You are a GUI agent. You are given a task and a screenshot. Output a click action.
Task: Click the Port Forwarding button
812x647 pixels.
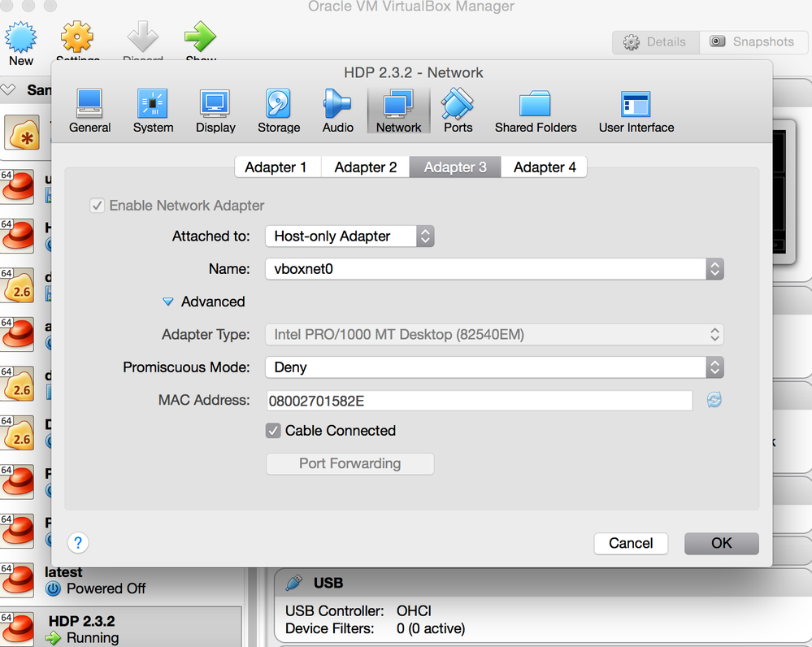(350, 463)
